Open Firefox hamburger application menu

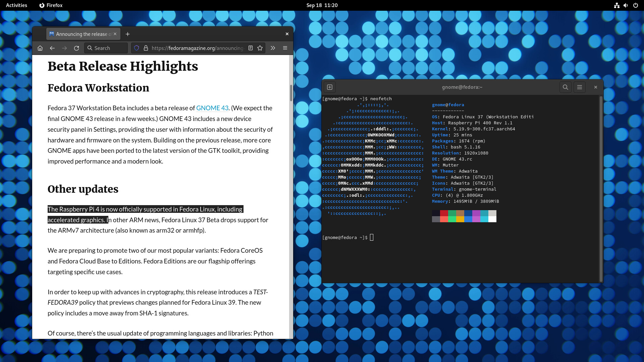click(285, 48)
